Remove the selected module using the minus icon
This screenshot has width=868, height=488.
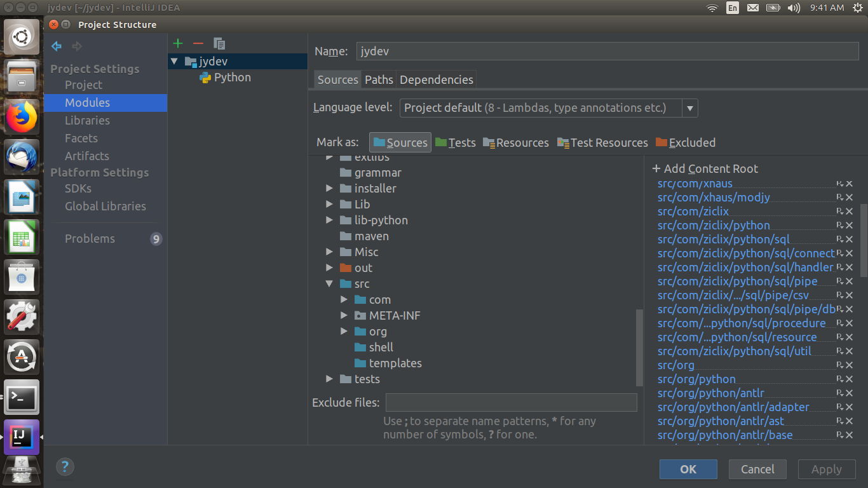(x=198, y=43)
